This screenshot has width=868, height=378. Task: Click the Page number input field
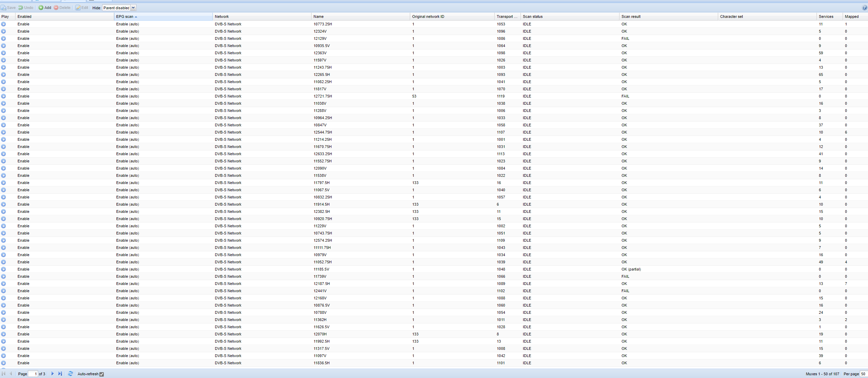[x=33, y=374]
